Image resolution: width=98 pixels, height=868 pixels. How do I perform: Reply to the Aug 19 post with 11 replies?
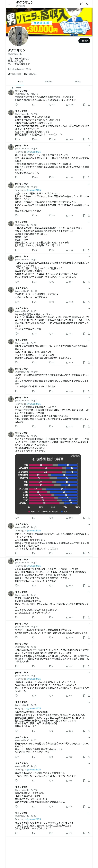click(17, 139)
